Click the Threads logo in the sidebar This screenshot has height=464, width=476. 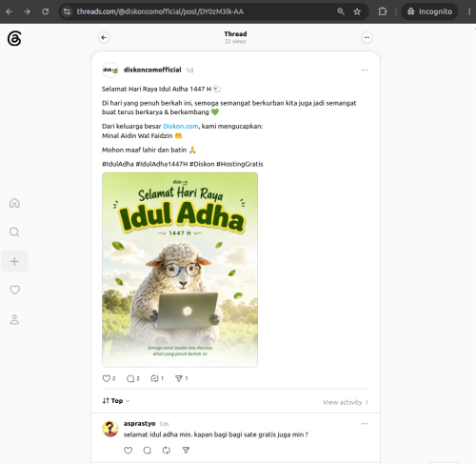coord(14,38)
